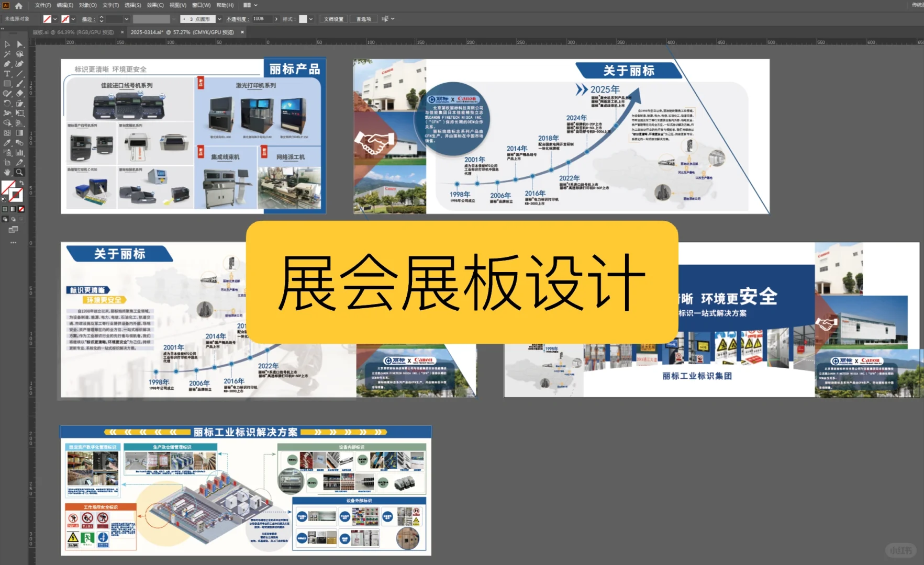Open the 窗口(W) menu
924x565 pixels.
[202, 5]
